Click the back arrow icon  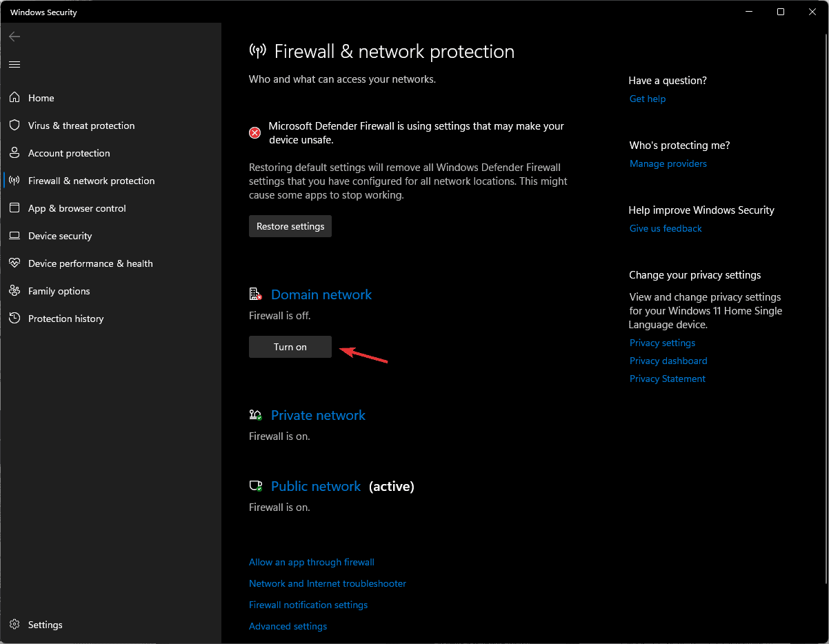(14, 37)
